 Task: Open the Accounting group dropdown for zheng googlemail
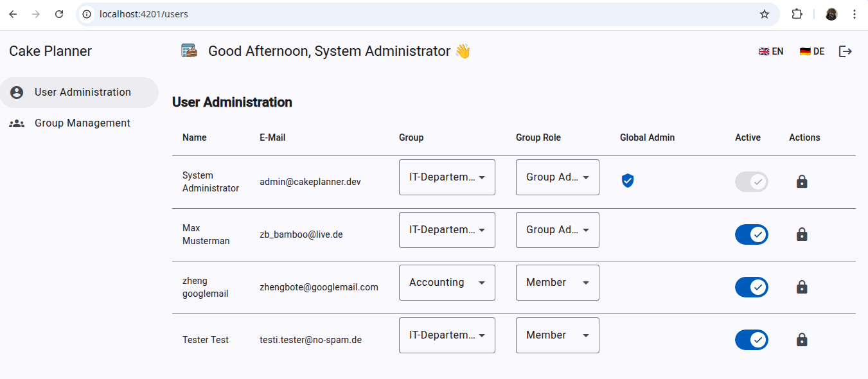click(x=447, y=282)
